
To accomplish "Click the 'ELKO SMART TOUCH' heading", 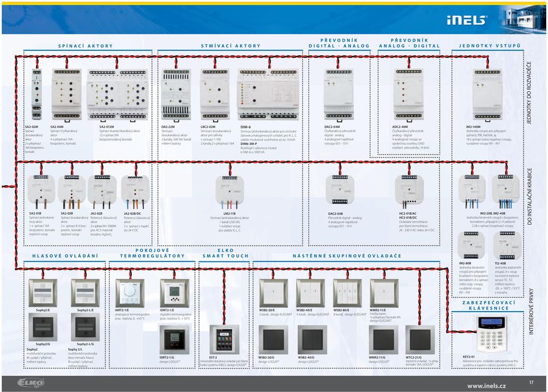I will [x=225, y=253].
